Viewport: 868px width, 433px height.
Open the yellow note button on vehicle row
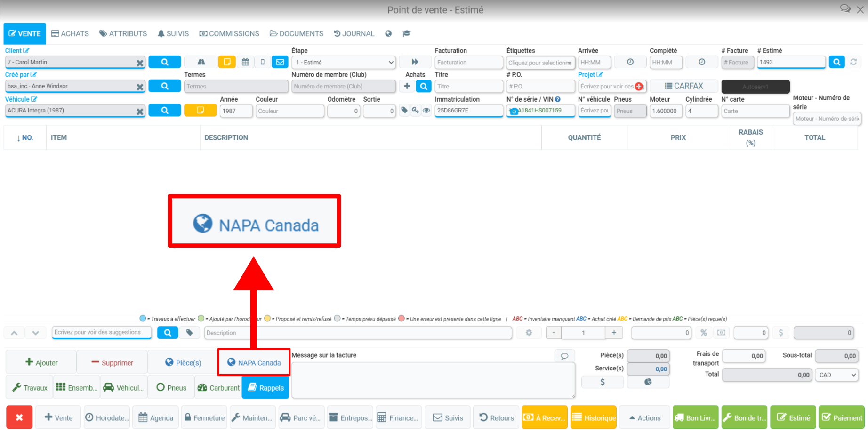(x=200, y=111)
